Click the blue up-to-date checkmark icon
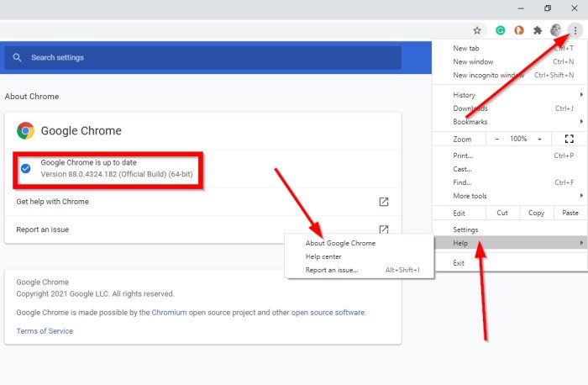Screen dimensions: 588x385 [26, 168]
